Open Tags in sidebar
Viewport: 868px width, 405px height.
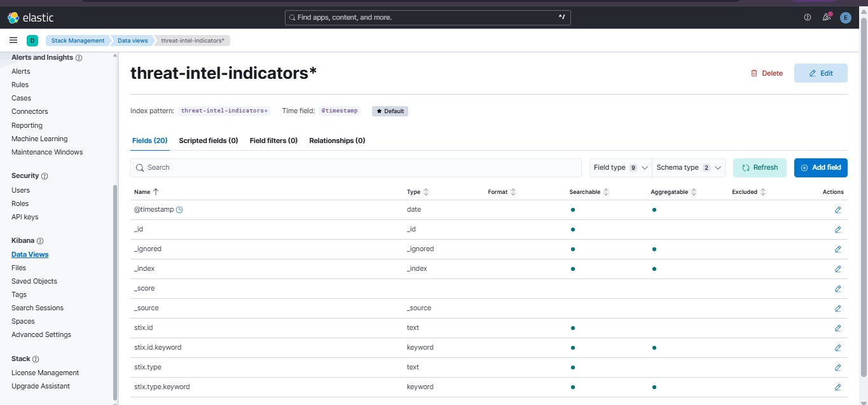(x=19, y=295)
